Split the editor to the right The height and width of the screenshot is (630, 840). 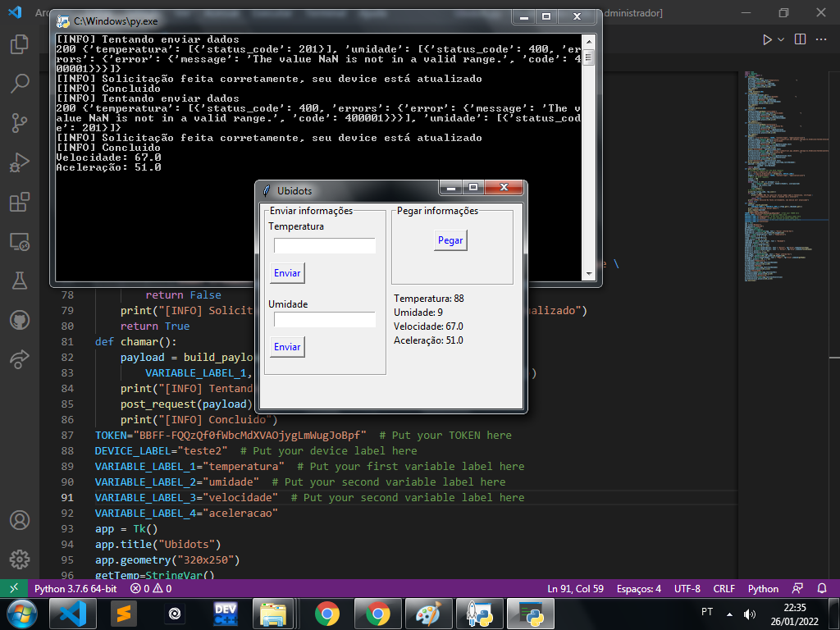(x=800, y=39)
